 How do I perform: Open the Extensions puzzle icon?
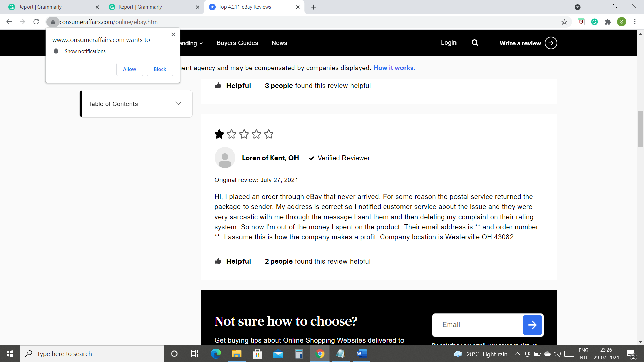[x=608, y=22]
